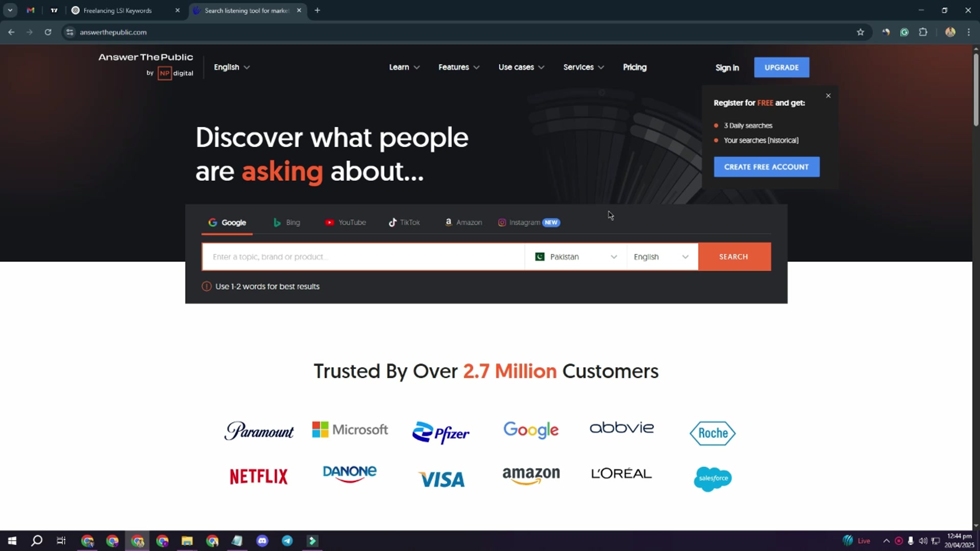Select the YouTube search source tab
Screen dimensions: 980x551
[x=346, y=222]
